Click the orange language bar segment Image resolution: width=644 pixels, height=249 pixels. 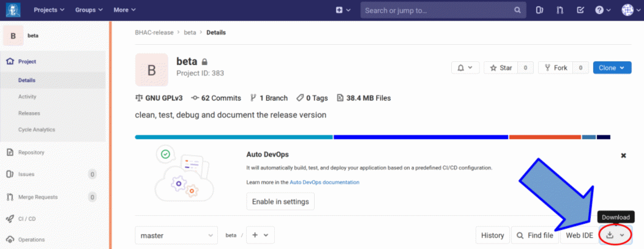(x=545, y=137)
